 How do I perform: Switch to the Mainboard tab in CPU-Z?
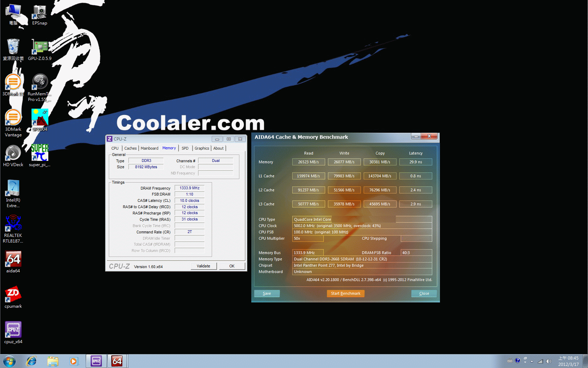[149, 148]
